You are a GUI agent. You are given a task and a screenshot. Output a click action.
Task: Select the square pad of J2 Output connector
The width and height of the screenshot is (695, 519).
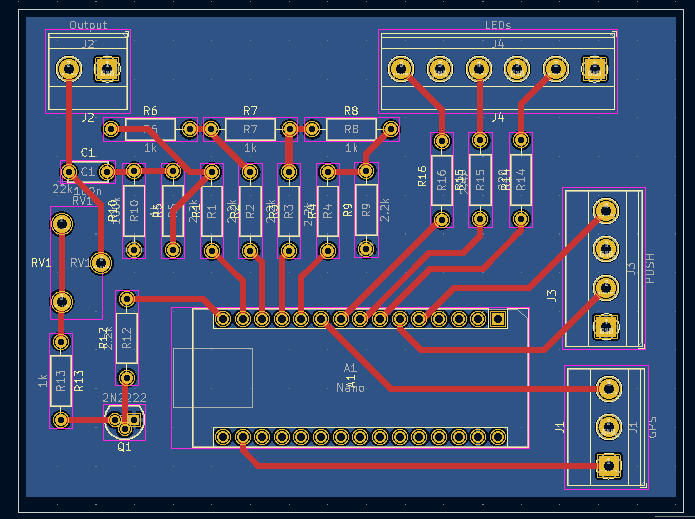pos(107,69)
